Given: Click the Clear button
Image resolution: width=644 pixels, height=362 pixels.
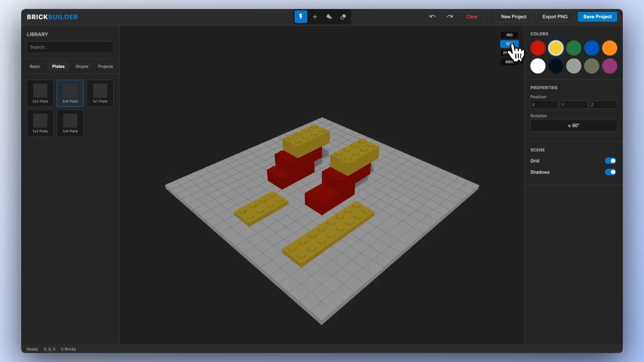Looking at the screenshot, I should point(472,17).
